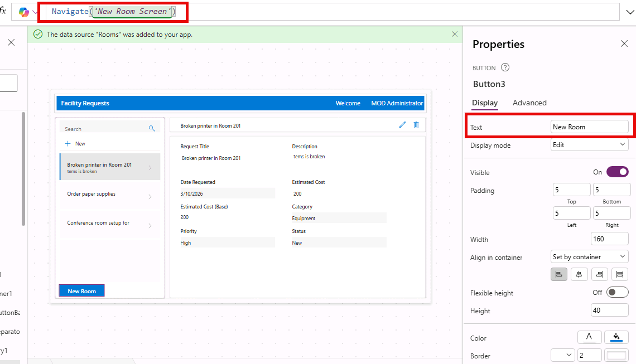636x364 pixels.
Task: Open the font color picker icon
Action: [590, 337]
